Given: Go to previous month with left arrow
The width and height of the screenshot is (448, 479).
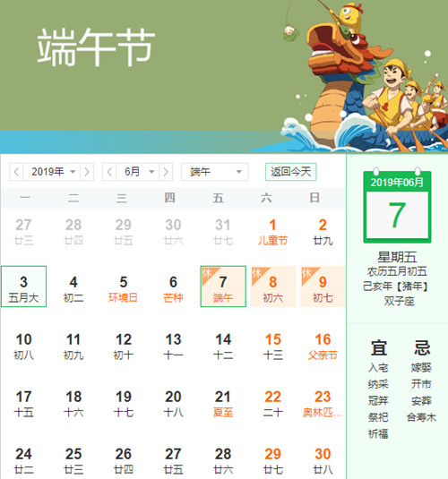Looking at the screenshot, I should coord(109,172).
